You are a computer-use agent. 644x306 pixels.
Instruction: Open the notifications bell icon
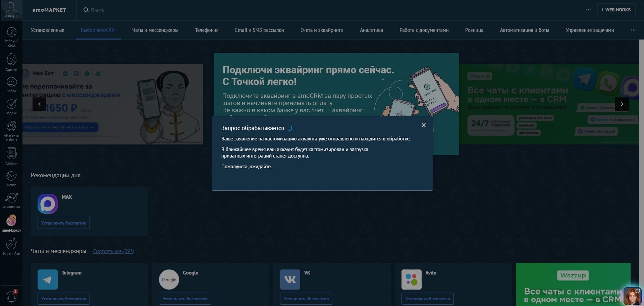coord(11,296)
